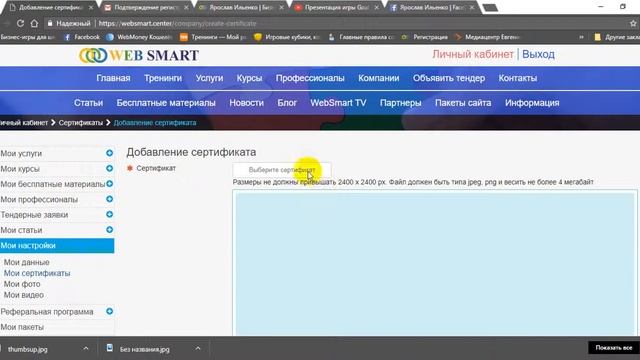This screenshot has height=360, width=640.
Task: Switch to Презентация игры YouTube tab
Action: pos(337,8)
